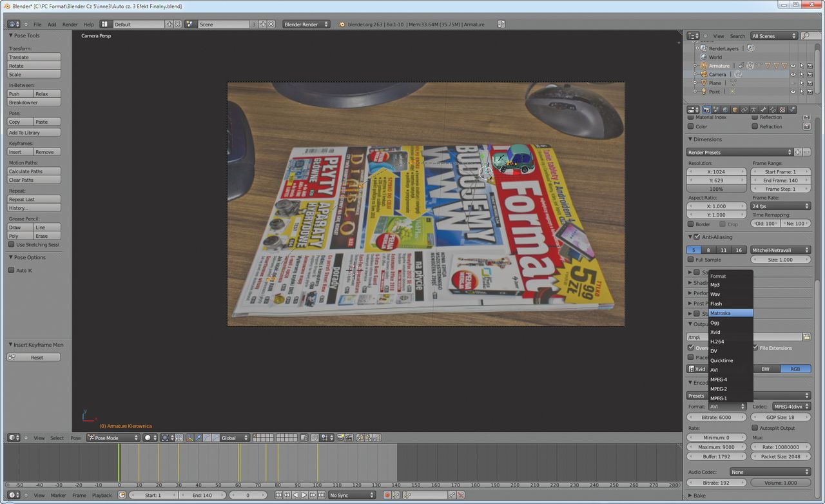Image resolution: width=825 pixels, height=504 pixels.
Task: Click the timeline editor type clock icon
Action: [13, 495]
